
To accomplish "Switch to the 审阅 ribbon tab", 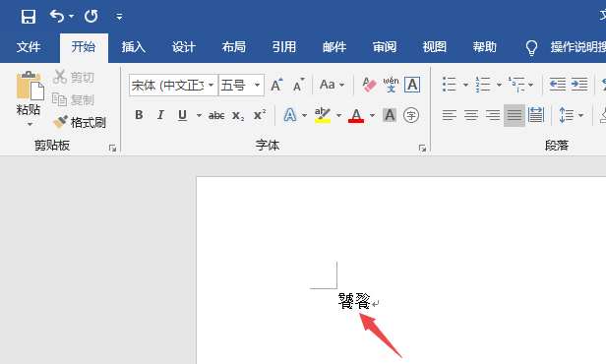I will pyautogui.click(x=385, y=47).
